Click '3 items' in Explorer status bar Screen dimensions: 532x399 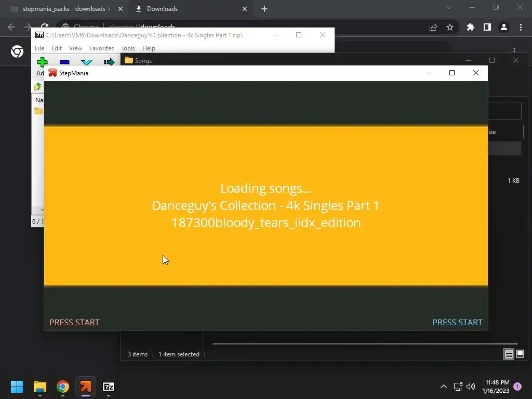click(137, 354)
